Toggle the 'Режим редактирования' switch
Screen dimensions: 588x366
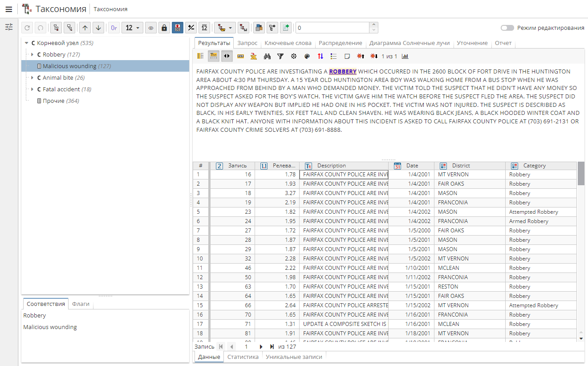pyautogui.click(x=507, y=28)
